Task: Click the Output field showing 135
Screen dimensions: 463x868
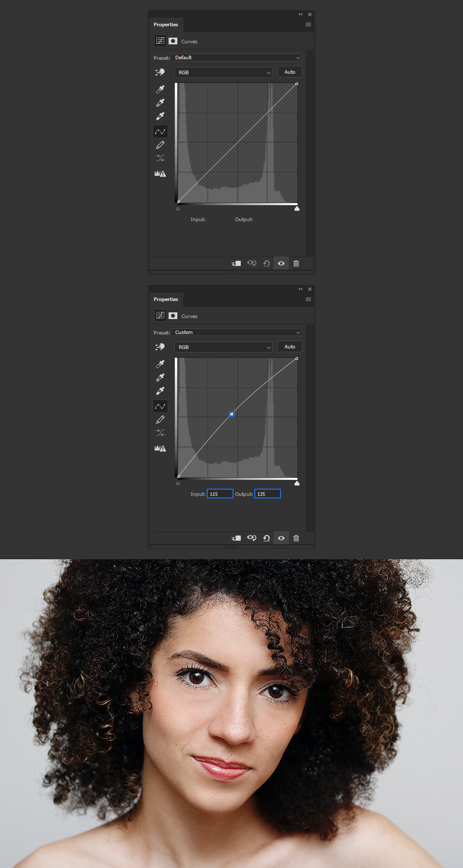Action: coord(268,494)
